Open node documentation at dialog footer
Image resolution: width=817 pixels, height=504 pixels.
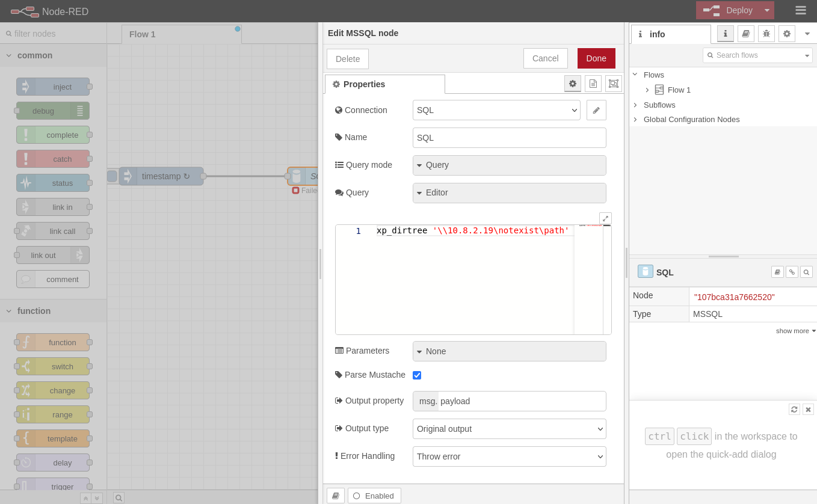336,496
